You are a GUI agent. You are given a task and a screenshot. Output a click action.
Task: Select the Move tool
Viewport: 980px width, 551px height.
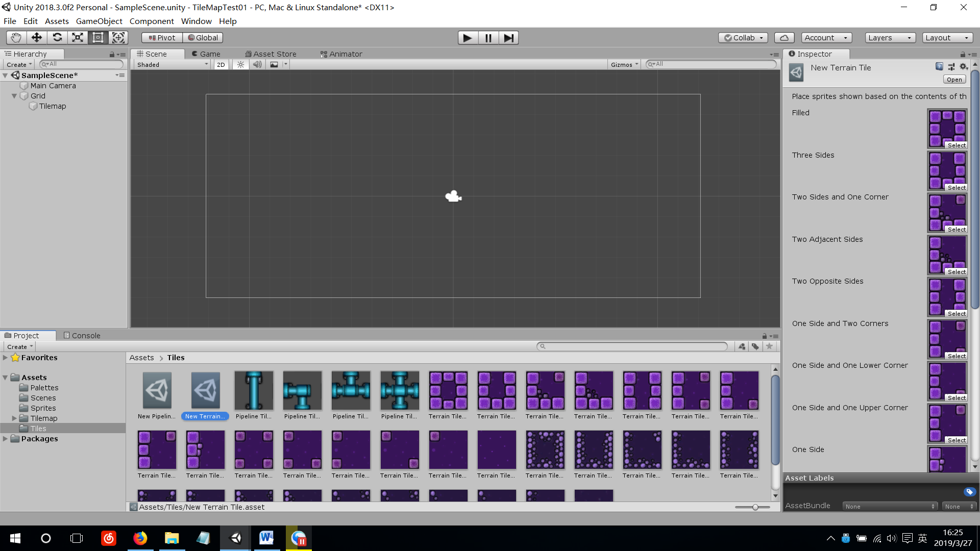coord(37,38)
